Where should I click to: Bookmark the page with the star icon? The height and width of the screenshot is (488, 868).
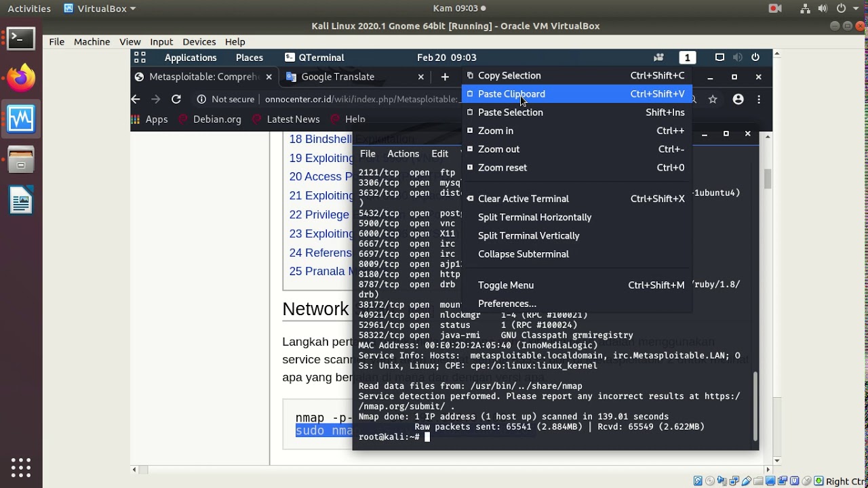713,99
